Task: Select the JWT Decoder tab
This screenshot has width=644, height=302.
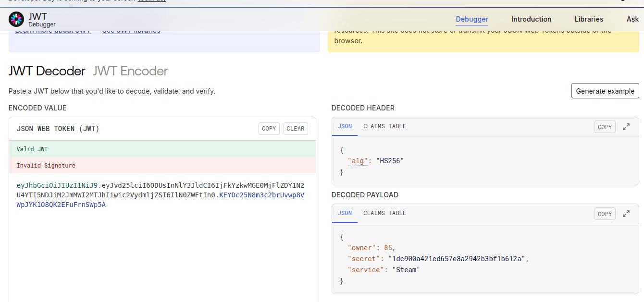Action: (47, 71)
